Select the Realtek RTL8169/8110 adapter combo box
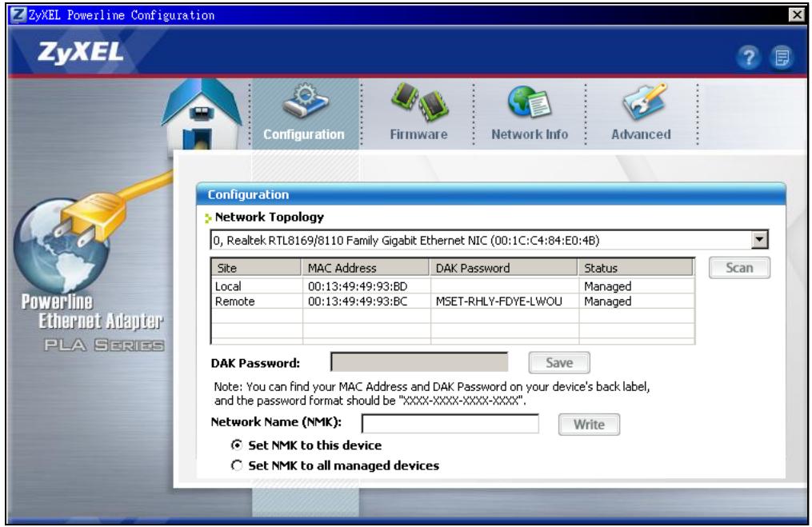This screenshot has width=812, height=527. pos(489,240)
